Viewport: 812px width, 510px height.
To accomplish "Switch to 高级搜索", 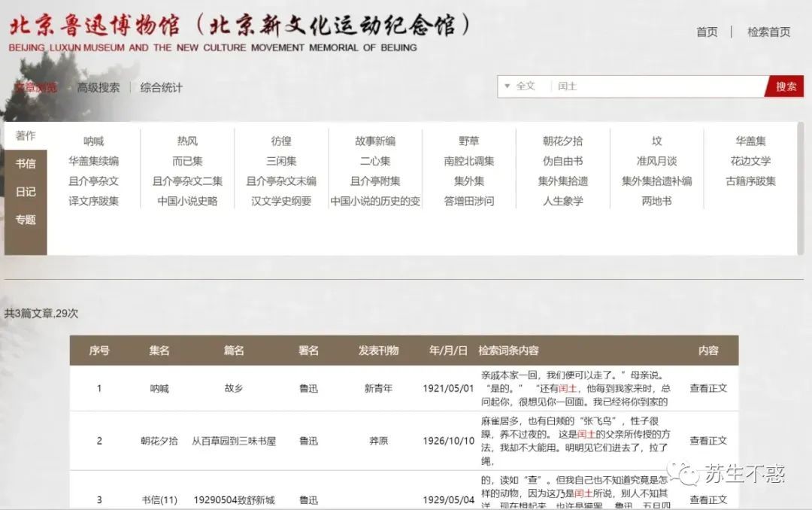I will point(98,87).
